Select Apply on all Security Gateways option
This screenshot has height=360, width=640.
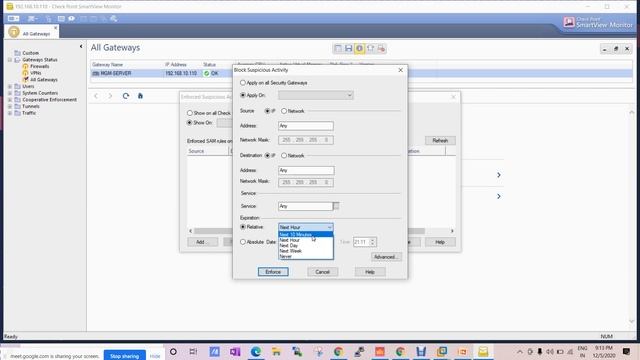pos(243,83)
